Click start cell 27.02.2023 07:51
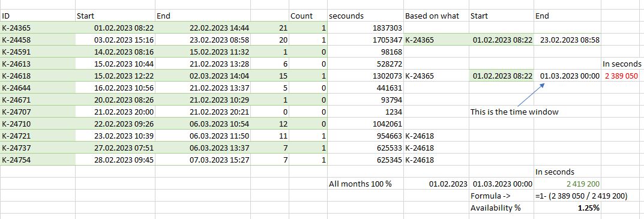Image resolution: width=644 pixels, height=219 pixels. (x=115, y=148)
